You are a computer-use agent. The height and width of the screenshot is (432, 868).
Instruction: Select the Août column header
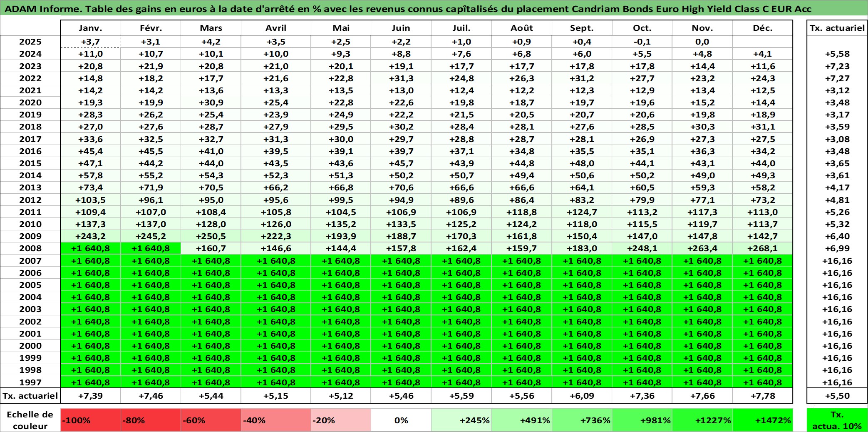pyautogui.click(x=522, y=28)
